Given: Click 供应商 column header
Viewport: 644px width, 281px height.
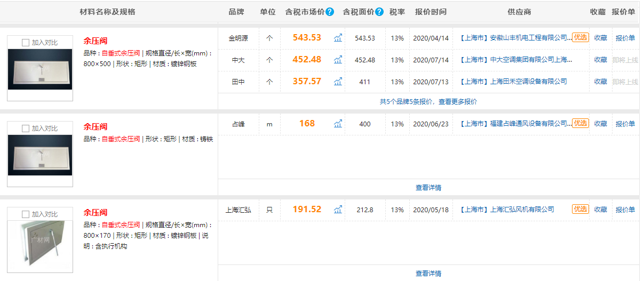Looking at the screenshot, I should coord(519,12).
